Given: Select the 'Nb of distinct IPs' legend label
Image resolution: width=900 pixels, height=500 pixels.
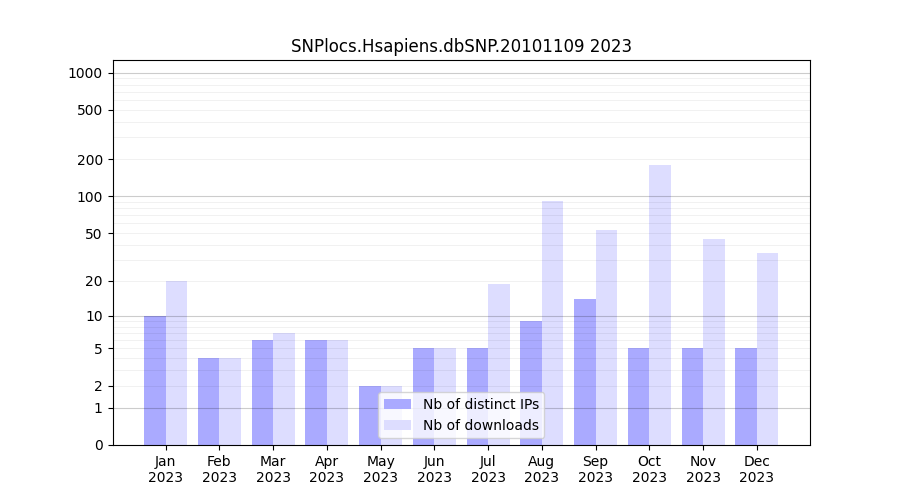Looking at the screenshot, I should tap(480, 404).
